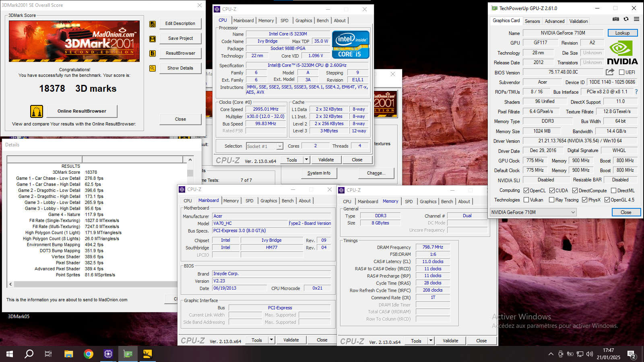Click the Bus Interface question mark
Image resolution: width=644 pixels, height=362 pixels.
tap(636, 92)
